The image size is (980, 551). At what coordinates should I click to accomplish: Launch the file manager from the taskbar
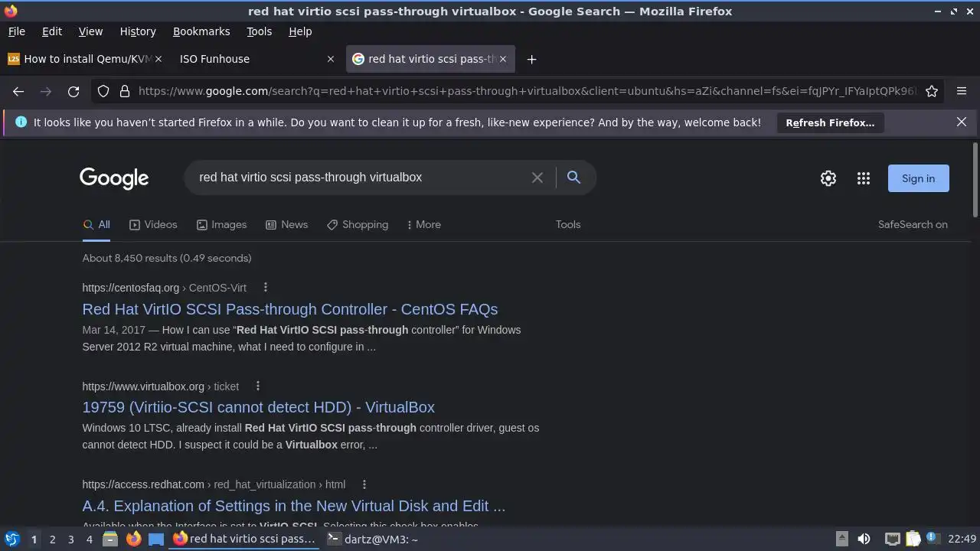pyautogui.click(x=110, y=539)
